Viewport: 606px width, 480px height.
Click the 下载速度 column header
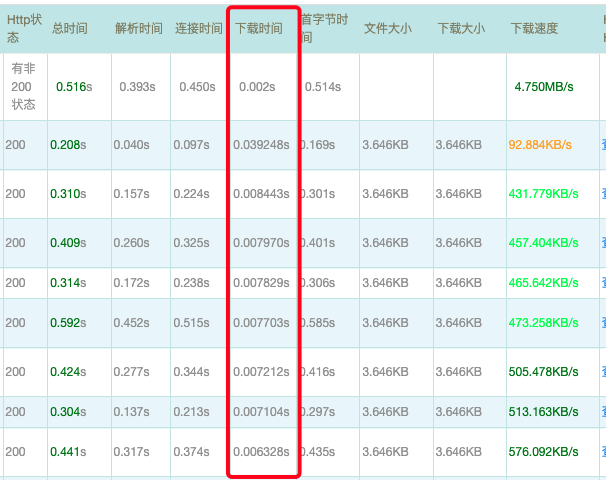pos(535,29)
